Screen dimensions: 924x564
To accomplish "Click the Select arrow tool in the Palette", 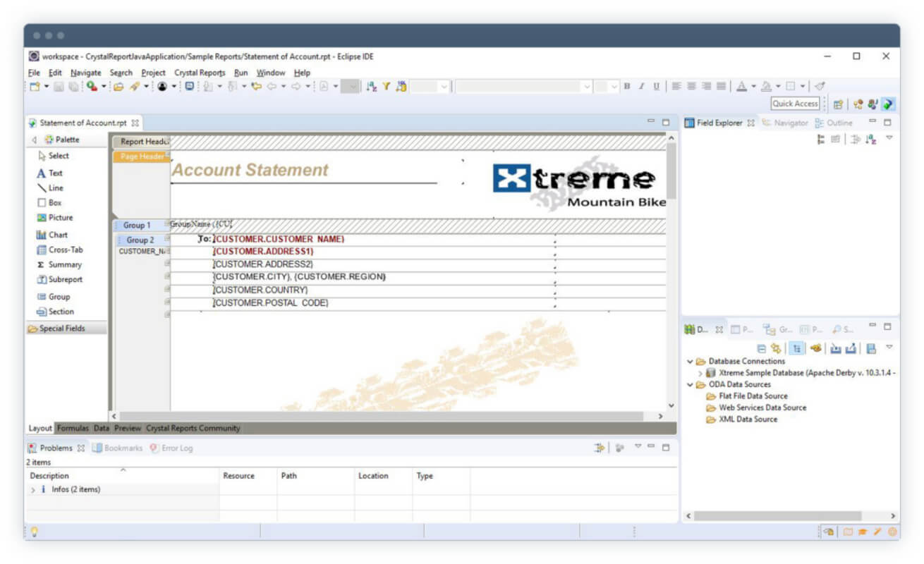I will (x=53, y=156).
